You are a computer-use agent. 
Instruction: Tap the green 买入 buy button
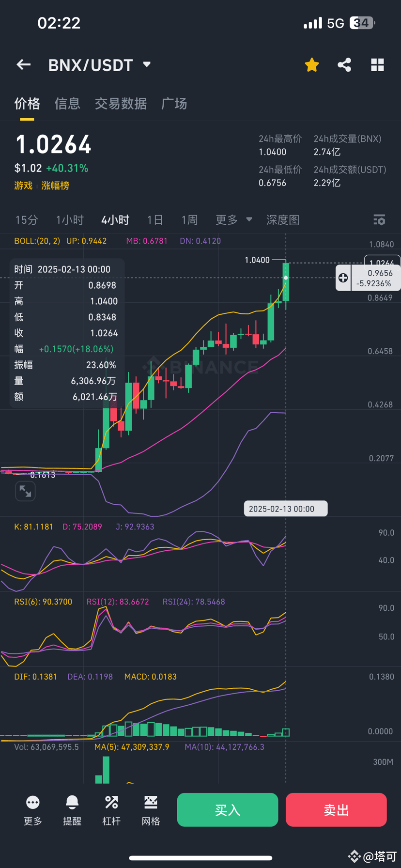[x=228, y=810]
